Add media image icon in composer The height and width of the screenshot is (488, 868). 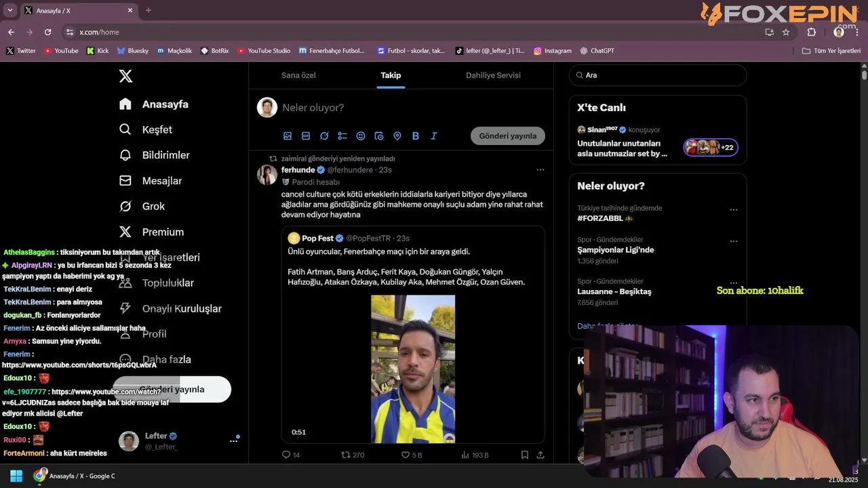coord(288,136)
